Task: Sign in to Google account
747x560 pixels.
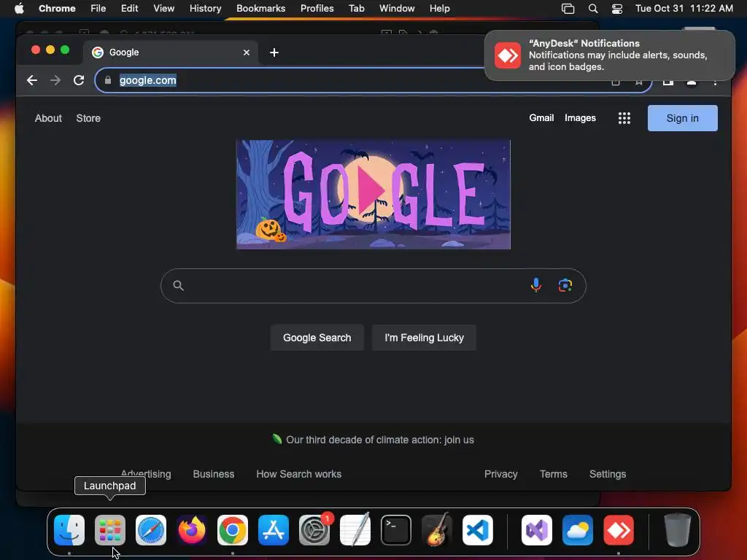Action: [682, 118]
